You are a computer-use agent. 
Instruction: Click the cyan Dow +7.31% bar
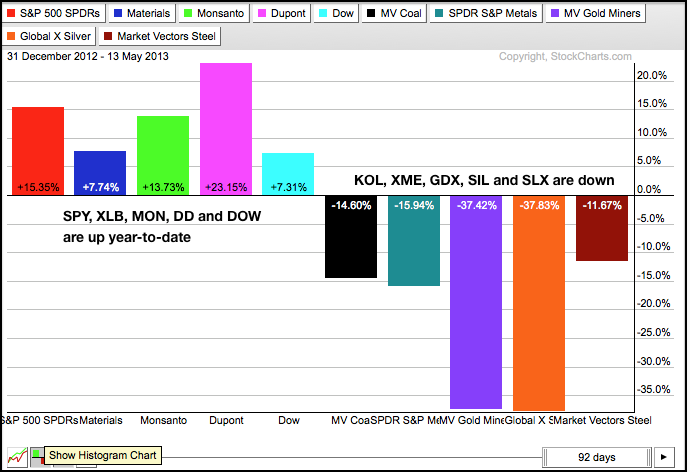pos(288,174)
